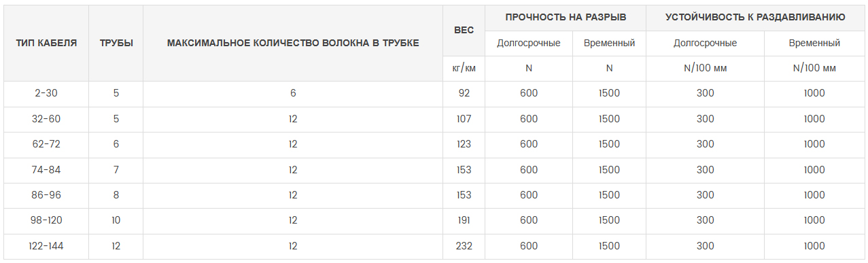
Task: Click the weight value 191
Action: click(x=464, y=220)
